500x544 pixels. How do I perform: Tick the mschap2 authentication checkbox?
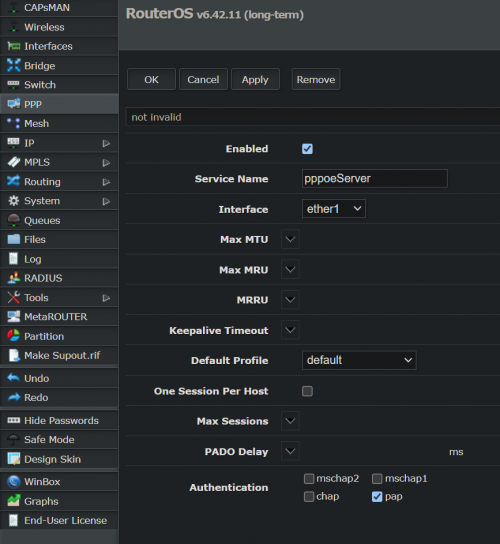pyautogui.click(x=309, y=478)
